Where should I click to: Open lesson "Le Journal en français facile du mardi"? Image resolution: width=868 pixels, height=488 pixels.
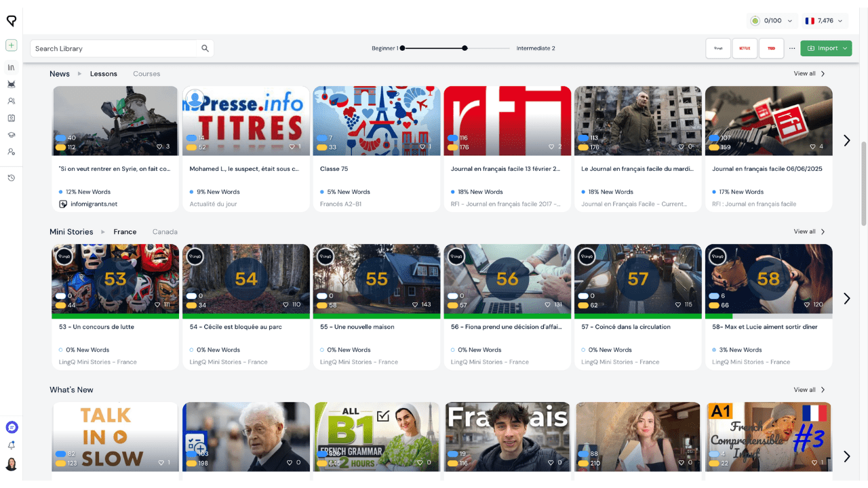(636, 169)
